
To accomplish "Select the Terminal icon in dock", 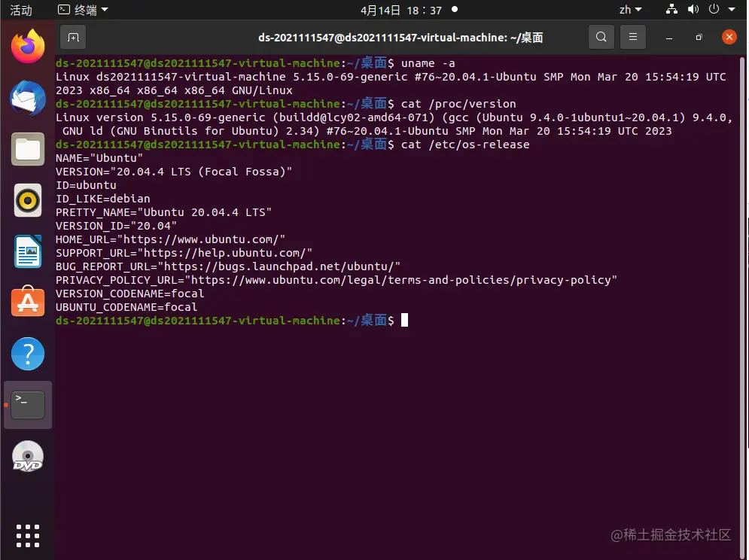I will [28, 405].
